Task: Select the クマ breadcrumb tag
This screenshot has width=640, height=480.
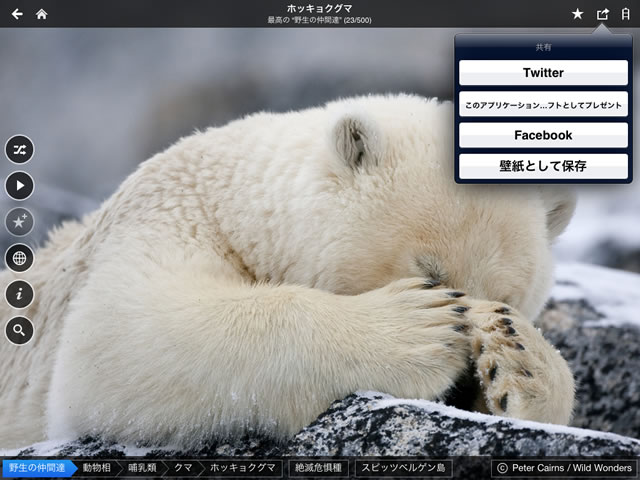Action: coord(183,468)
